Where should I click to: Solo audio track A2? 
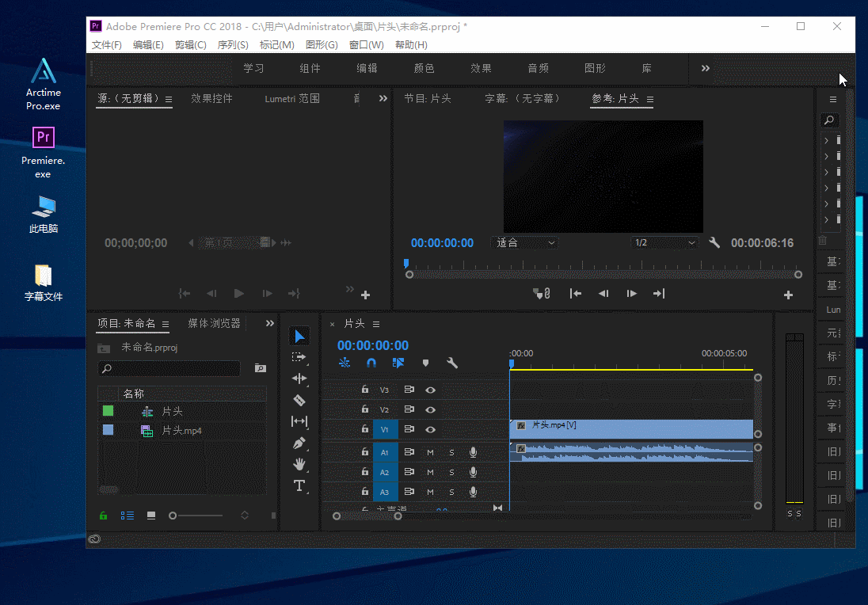[x=451, y=472]
